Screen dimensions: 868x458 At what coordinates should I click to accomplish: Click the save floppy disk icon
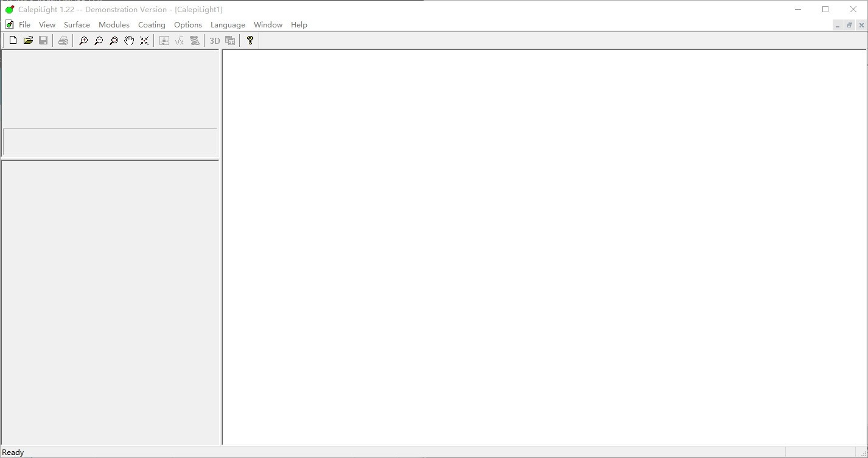point(43,41)
